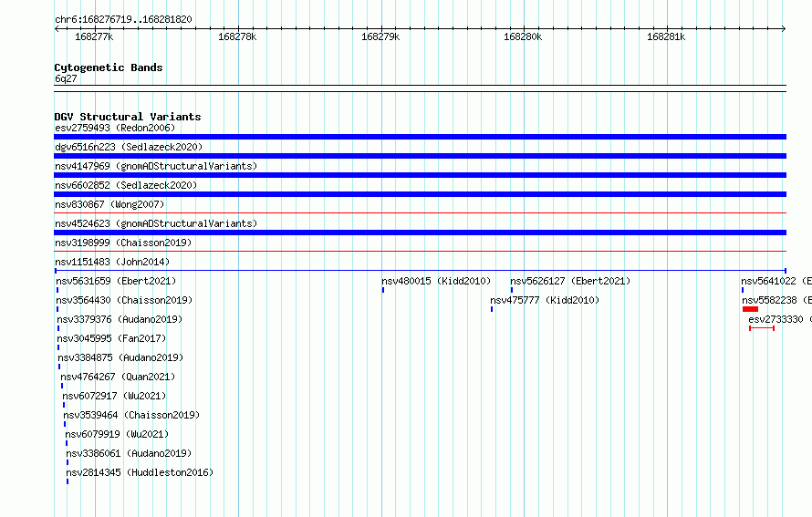Image resolution: width=812 pixels, height=517 pixels.
Task: Select nsv2814345 (Huddleston2016) label
Action: point(140,472)
